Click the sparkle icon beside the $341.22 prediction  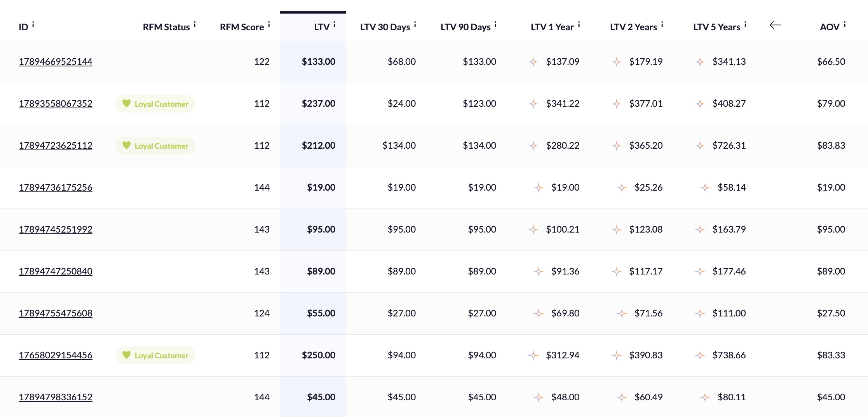(533, 104)
